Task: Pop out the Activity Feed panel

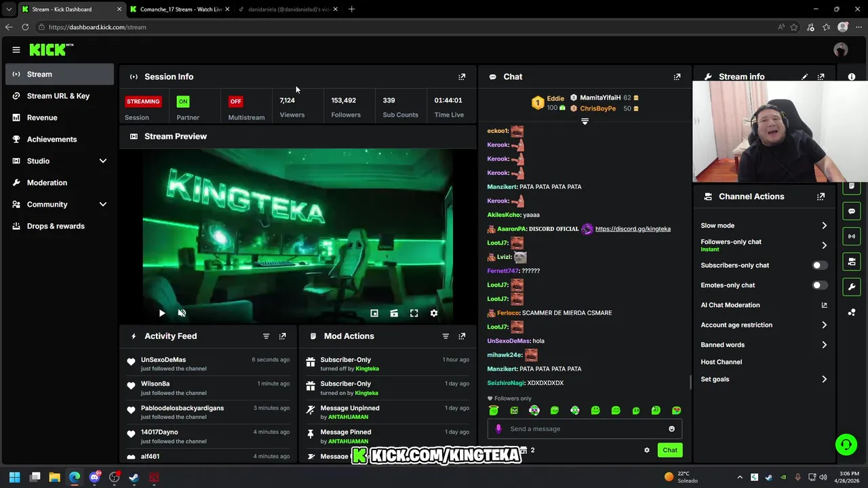Action: 283,336
